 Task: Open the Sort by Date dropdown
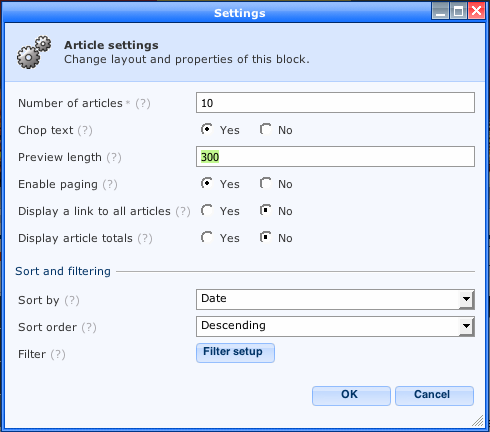335,299
